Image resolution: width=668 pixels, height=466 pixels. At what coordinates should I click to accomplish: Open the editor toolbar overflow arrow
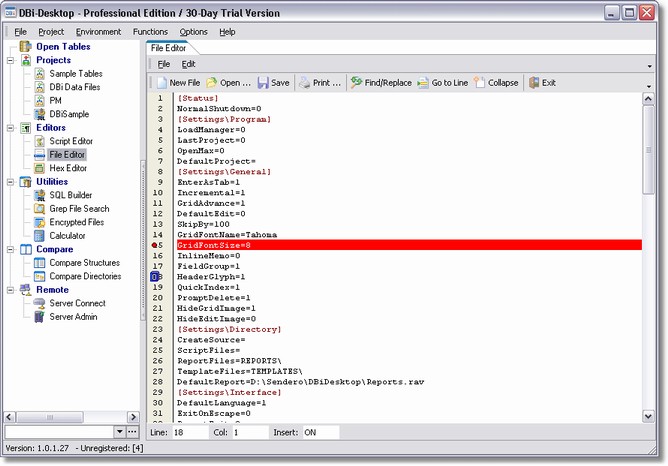click(x=649, y=86)
